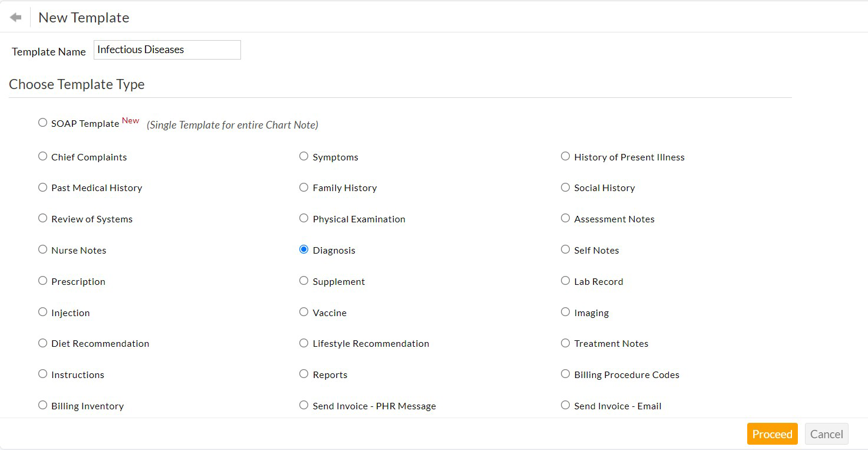Select Imaging template option
Screen dimensions: 868x450
pos(565,311)
